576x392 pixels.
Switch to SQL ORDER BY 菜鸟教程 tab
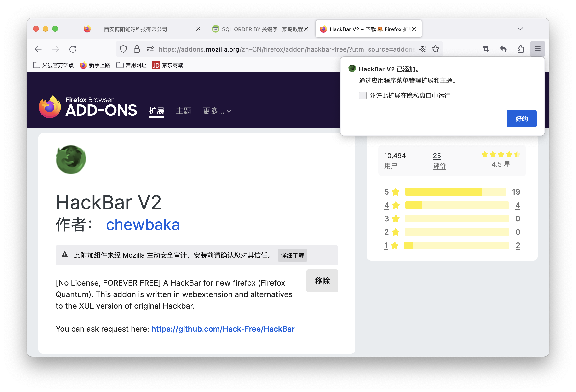tap(260, 29)
